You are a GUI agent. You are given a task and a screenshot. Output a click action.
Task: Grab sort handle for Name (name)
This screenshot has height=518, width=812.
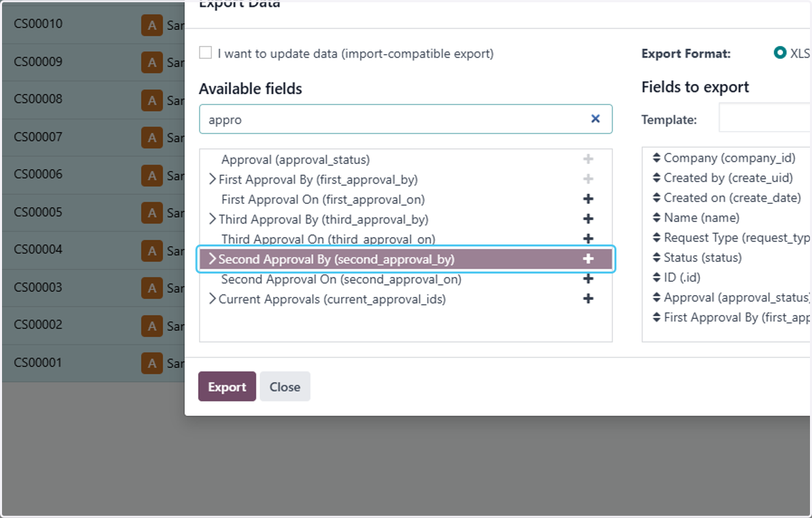pos(656,218)
